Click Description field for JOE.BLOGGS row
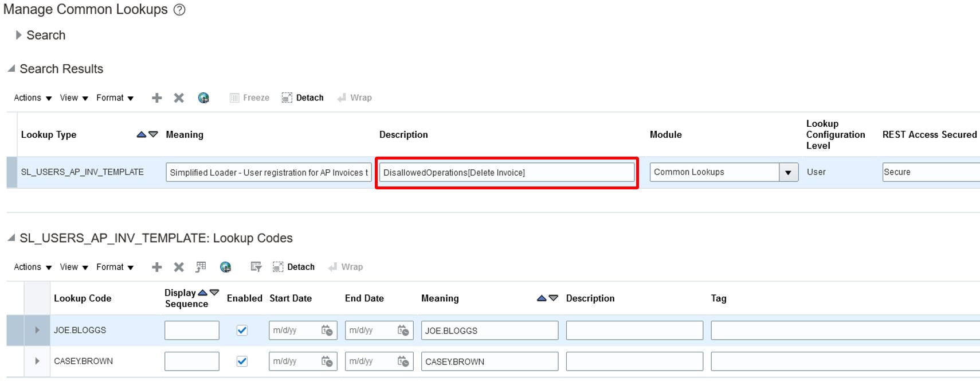This screenshot has height=381, width=980. click(634, 331)
